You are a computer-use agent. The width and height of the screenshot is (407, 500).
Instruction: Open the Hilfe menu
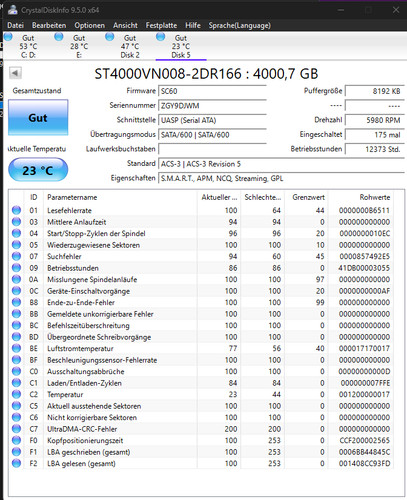pyautogui.click(x=193, y=25)
